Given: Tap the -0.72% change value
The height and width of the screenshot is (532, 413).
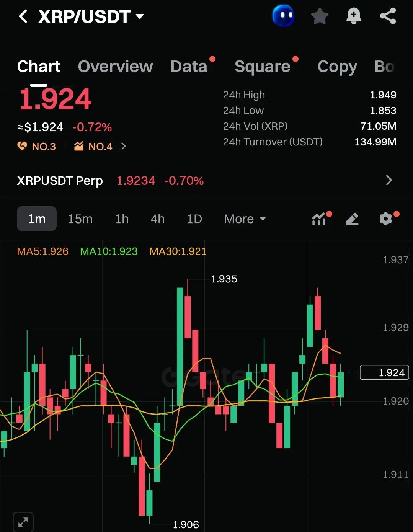Looking at the screenshot, I should pyautogui.click(x=92, y=127).
